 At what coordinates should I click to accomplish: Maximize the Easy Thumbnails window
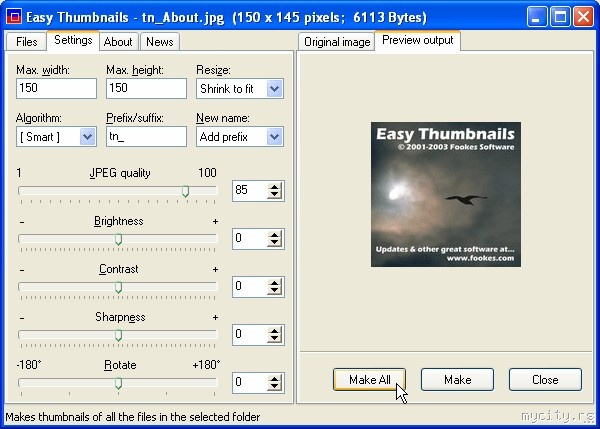click(560, 17)
